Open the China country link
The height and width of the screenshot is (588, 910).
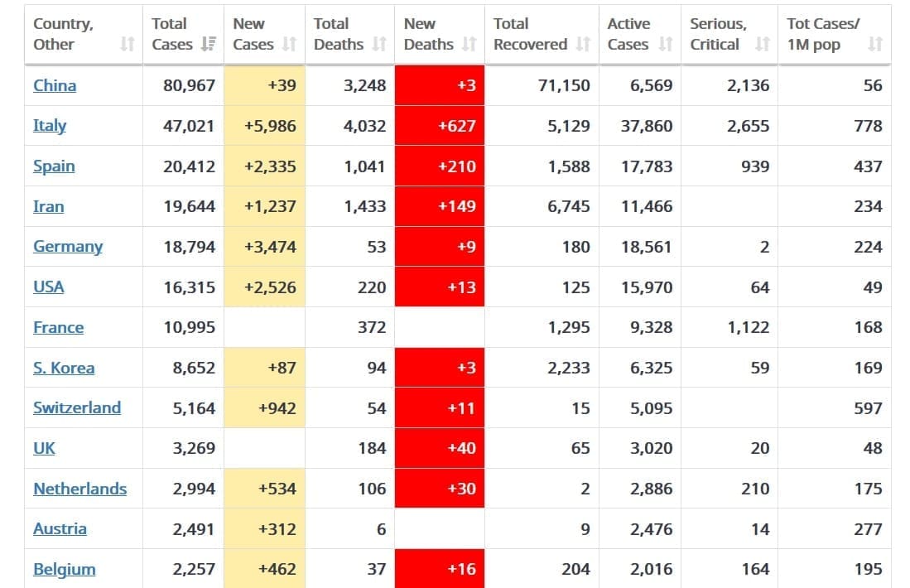point(55,85)
